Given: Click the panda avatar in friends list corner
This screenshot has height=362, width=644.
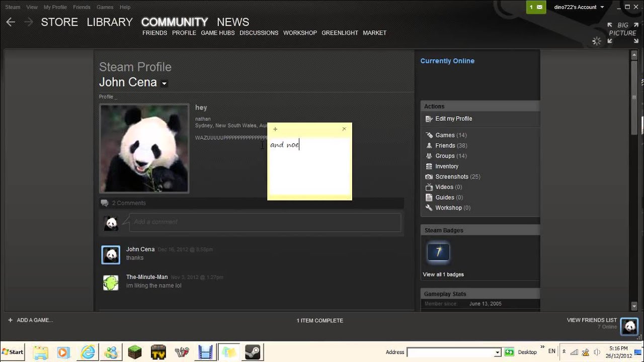Looking at the screenshot, I should (x=629, y=327).
